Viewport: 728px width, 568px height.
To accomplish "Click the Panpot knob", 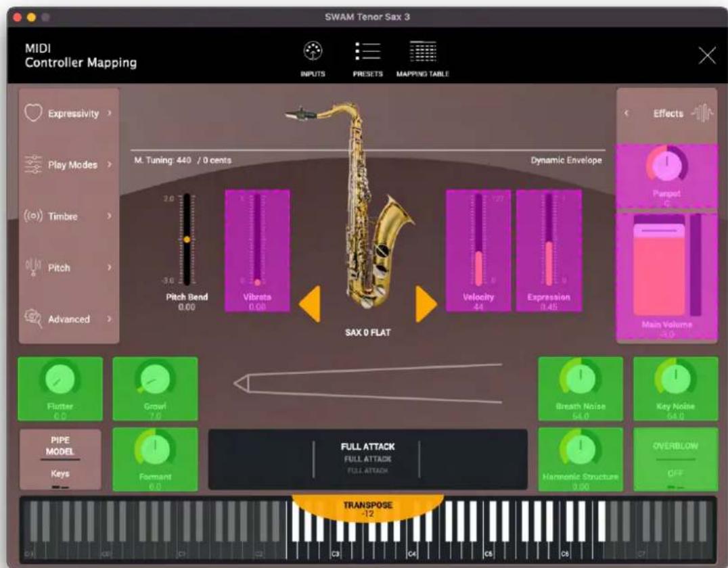I will pyautogui.click(x=666, y=165).
